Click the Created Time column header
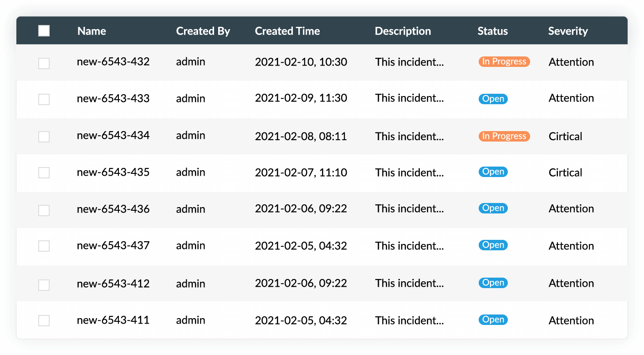644x355 pixels. click(287, 31)
